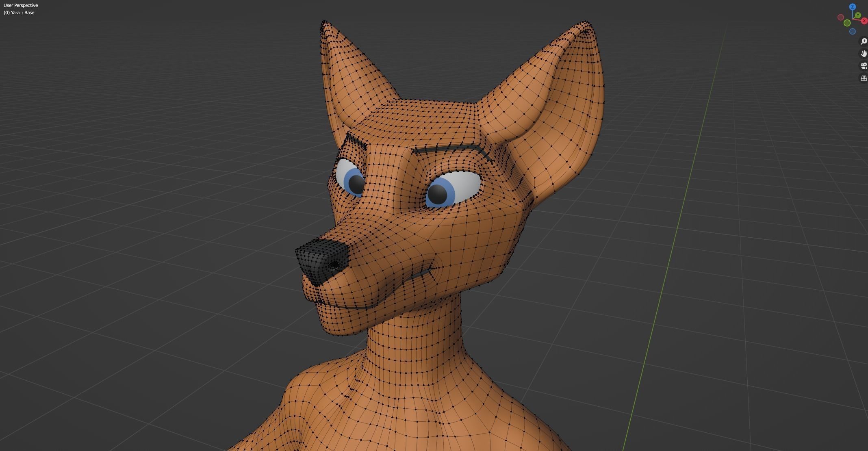The image size is (868, 451).
Task: Click the red X axis gizmo handle
Action: click(x=864, y=21)
